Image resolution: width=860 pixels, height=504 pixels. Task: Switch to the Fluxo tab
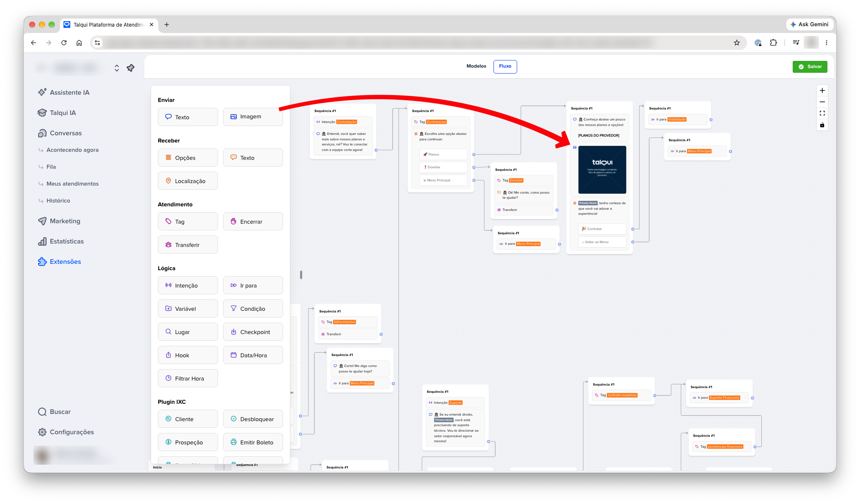pos(505,66)
